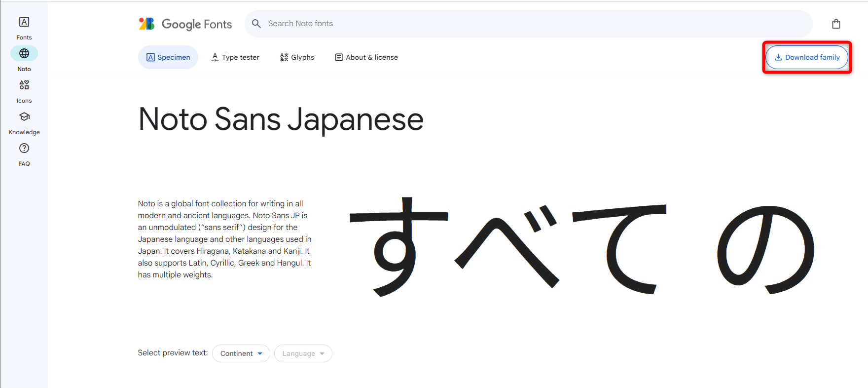Open the Fonts section in sidebar
This screenshot has height=388, width=868.
tap(24, 28)
